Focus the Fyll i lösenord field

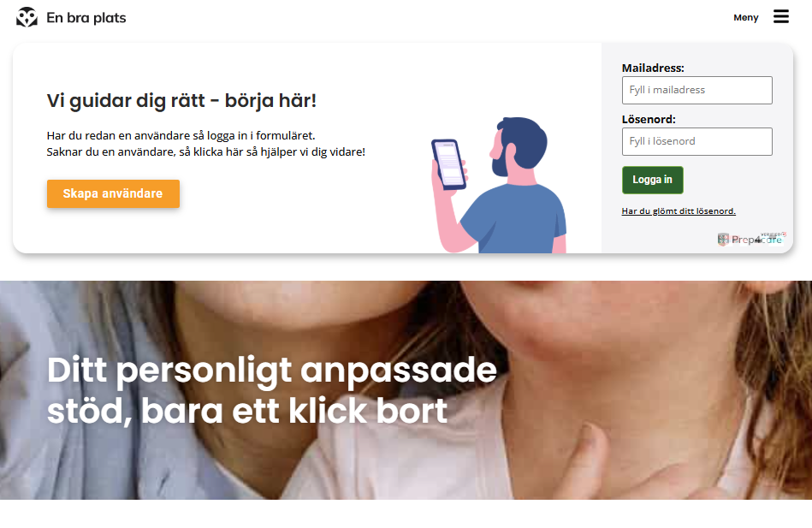tap(697, 141)
